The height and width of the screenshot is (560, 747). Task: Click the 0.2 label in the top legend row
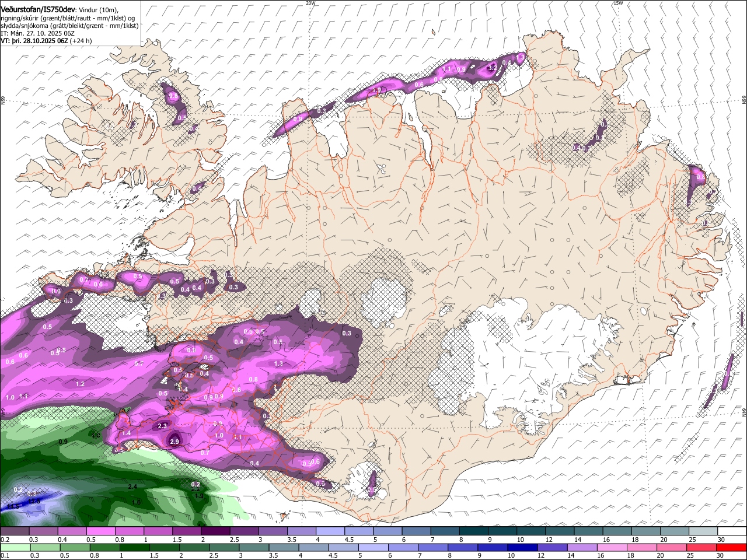pyautogui.click(x=5, y=540)
